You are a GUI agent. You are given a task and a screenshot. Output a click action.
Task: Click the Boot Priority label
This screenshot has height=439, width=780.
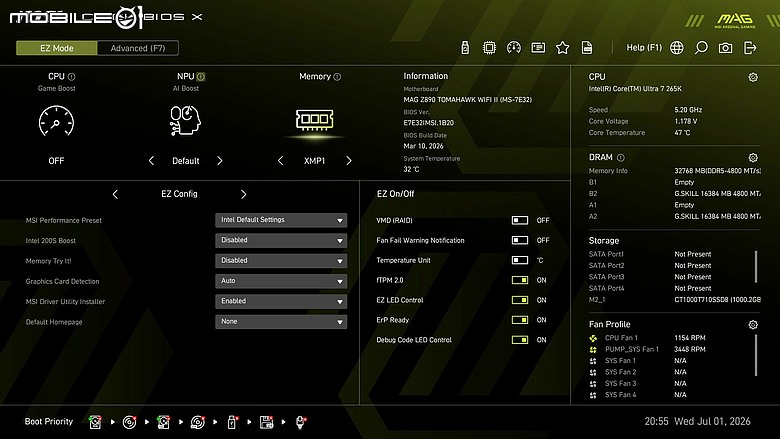49,422
